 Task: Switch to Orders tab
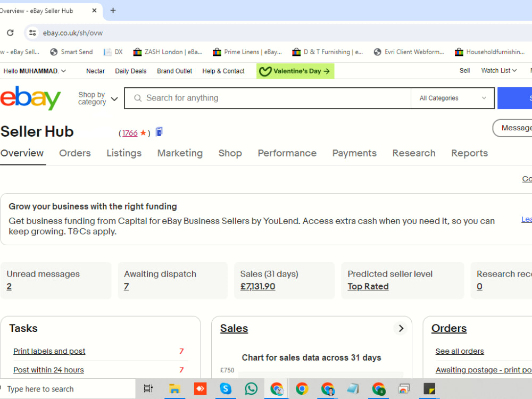pos(75,153)
